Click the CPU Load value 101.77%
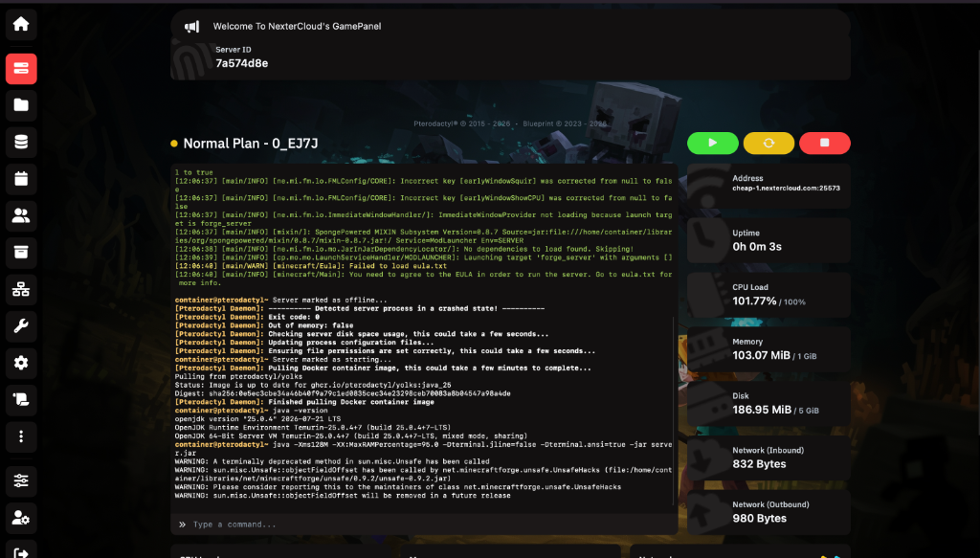This screenshot has height=558, width=980. pyautogui.click(x=754, y=301)
